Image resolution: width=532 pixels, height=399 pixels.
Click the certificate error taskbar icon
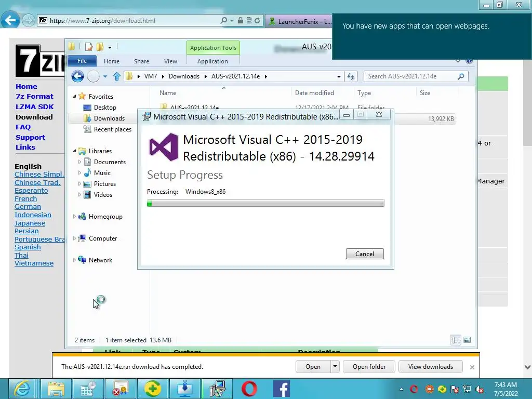[121, 389]
